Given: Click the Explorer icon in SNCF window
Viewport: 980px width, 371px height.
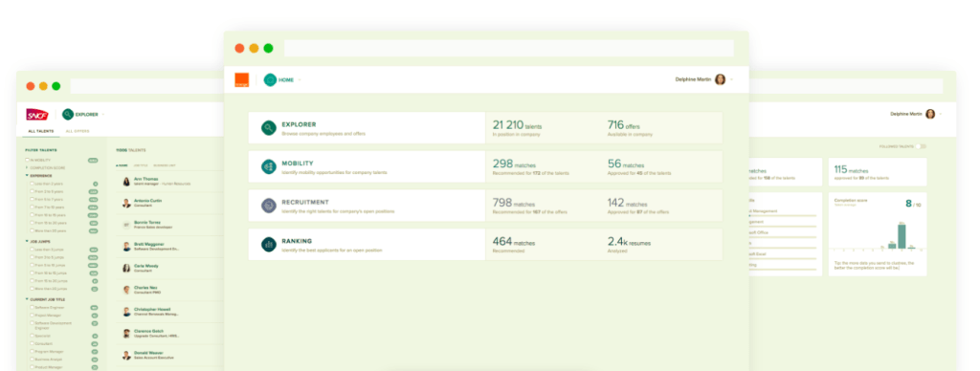Looking at the screenshot, I should tap(68, 115).
